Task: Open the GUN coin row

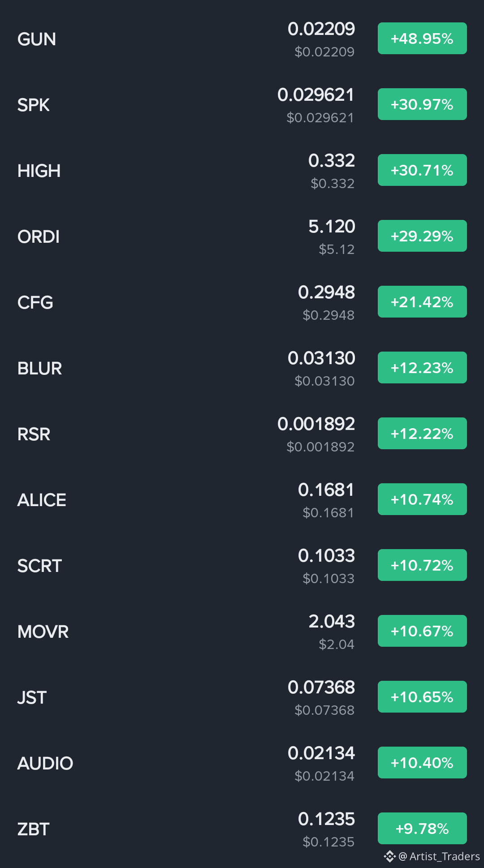Action: 242,39
